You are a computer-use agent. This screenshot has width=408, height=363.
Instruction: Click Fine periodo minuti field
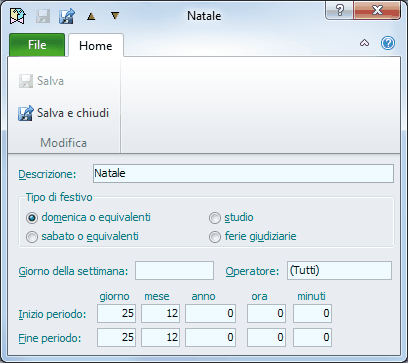coord(312,337)
